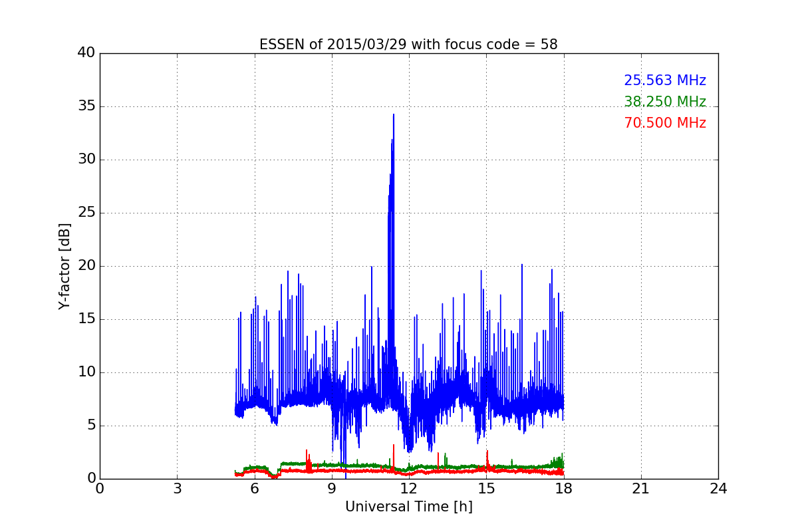Click y-axis tick label 15
The image size is (798, 532).
pos(86,319)
